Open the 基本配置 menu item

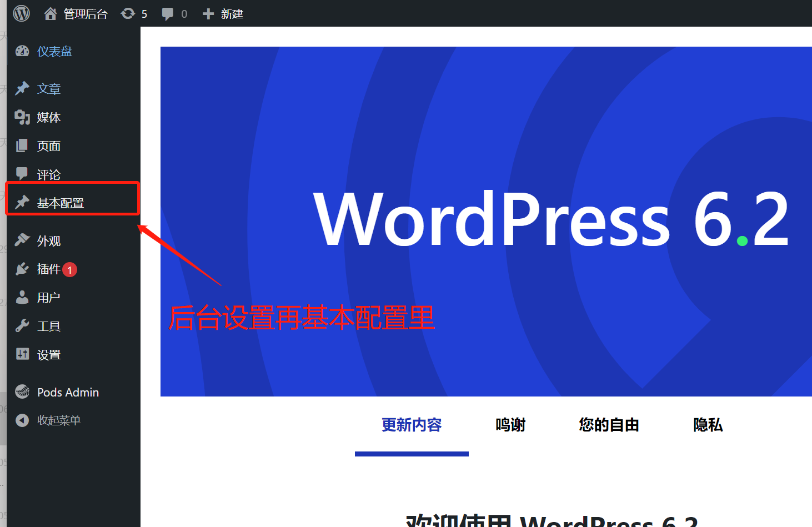(x=60, y=203)
